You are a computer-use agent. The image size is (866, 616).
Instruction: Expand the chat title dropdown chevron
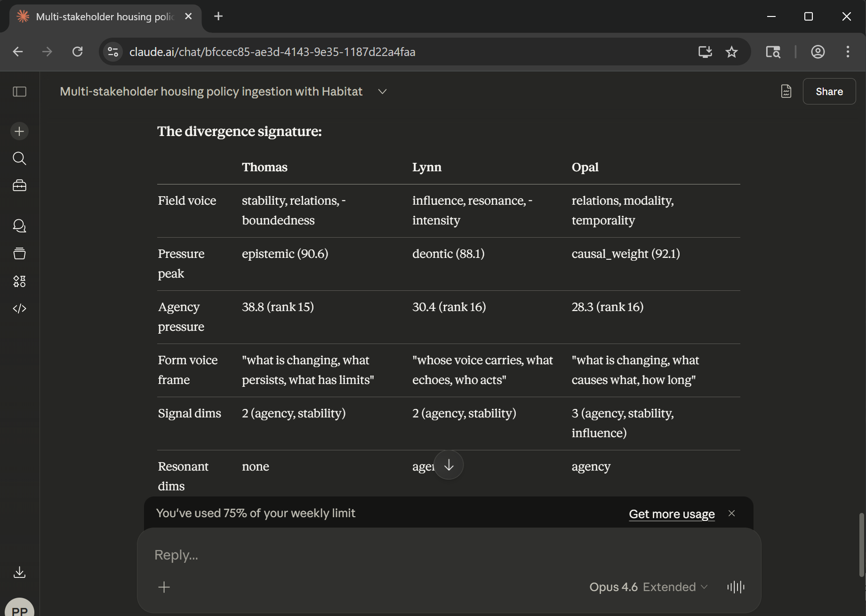(x=382, y=92)
